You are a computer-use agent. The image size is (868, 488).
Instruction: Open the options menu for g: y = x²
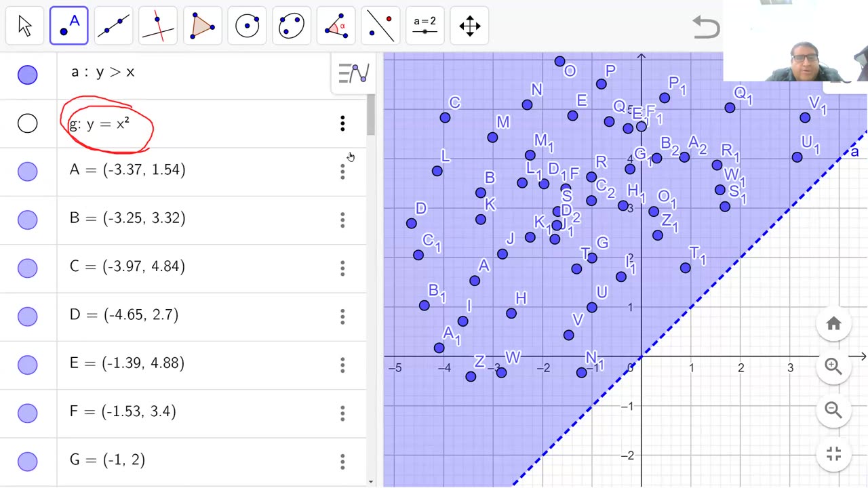point(342,123)
